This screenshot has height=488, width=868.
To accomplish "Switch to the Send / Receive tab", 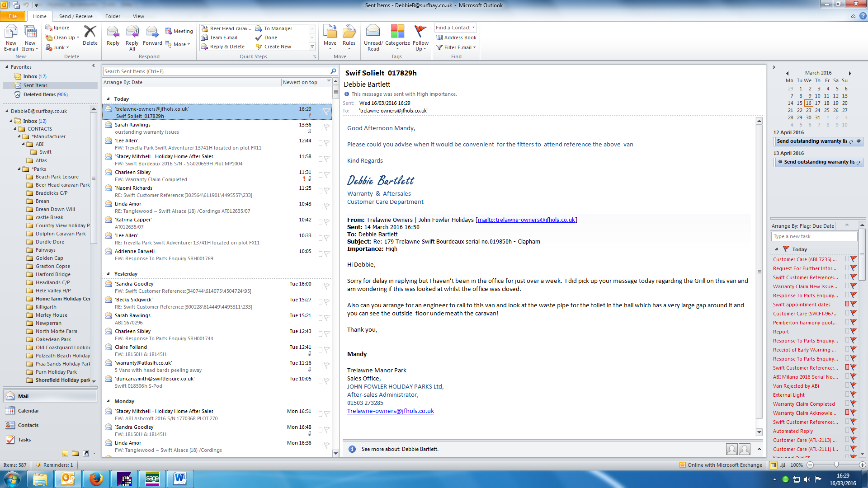I will 75,16.
